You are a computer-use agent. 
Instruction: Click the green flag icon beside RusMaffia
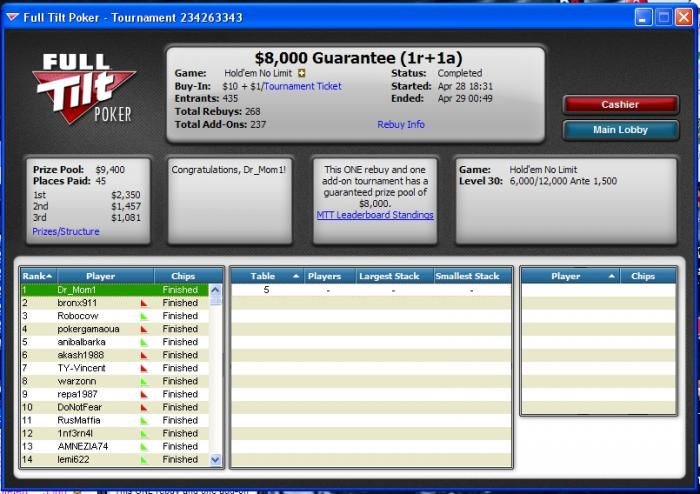tap(144, 420)
